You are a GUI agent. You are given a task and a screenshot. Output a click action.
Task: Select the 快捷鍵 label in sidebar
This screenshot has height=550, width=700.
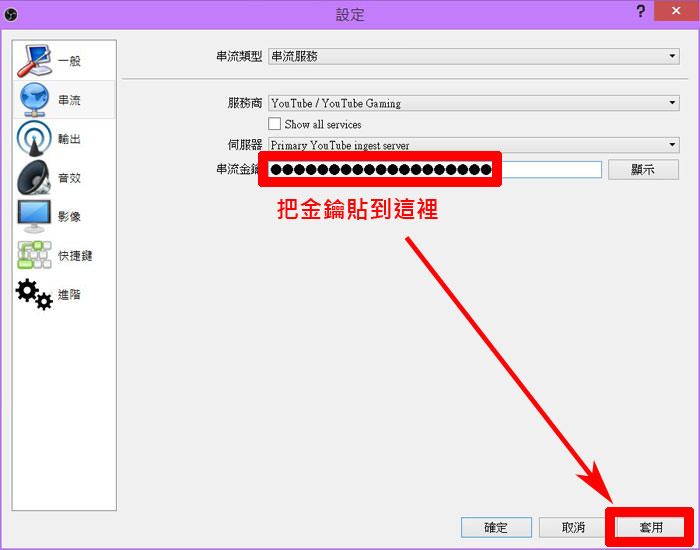[x=75, y=255]
